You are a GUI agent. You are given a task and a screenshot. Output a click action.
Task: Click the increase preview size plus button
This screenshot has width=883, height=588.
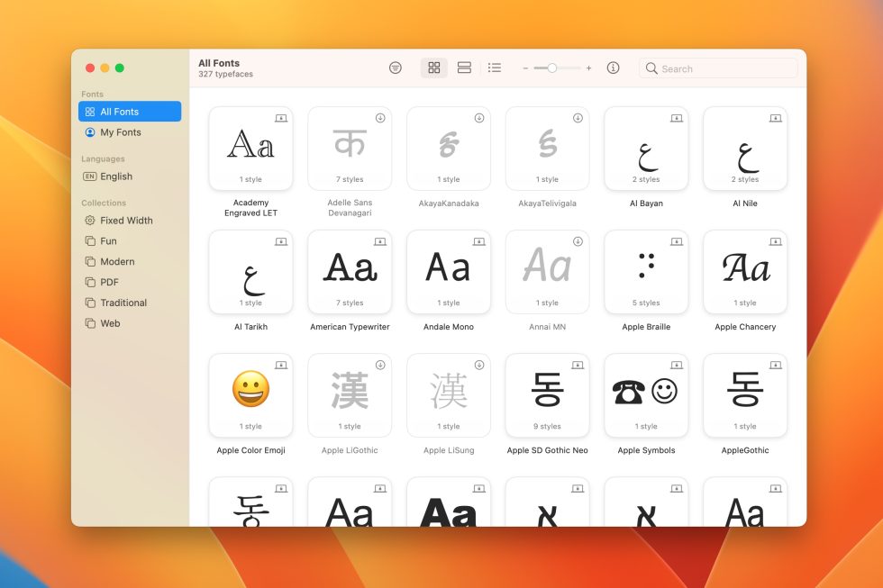(588, 68)
